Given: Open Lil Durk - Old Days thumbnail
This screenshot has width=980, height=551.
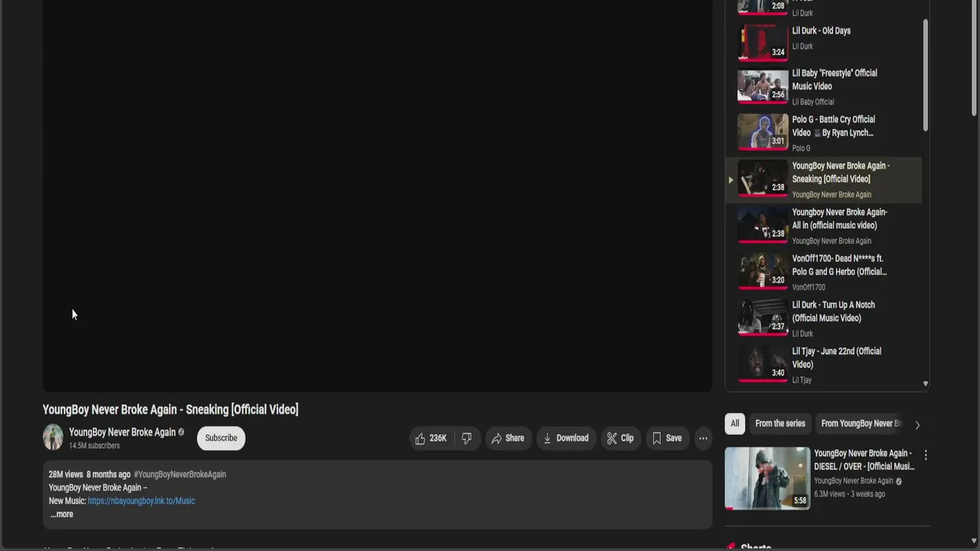Looking at the screenshot, I should (x=763, y=43).
